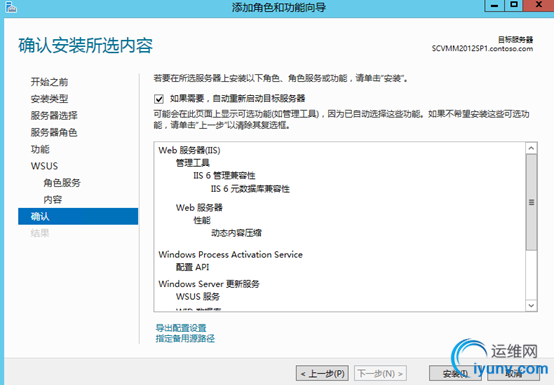Toggle automatic restart of destination server checkbox

click(x=159, y=99)
